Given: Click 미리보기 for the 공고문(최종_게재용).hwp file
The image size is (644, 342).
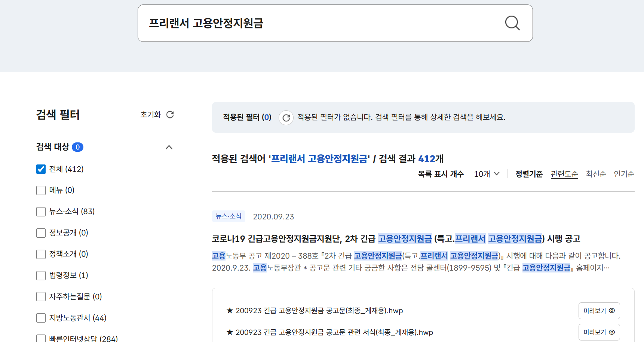Looking at the screenshot, I should coord(599,311).
